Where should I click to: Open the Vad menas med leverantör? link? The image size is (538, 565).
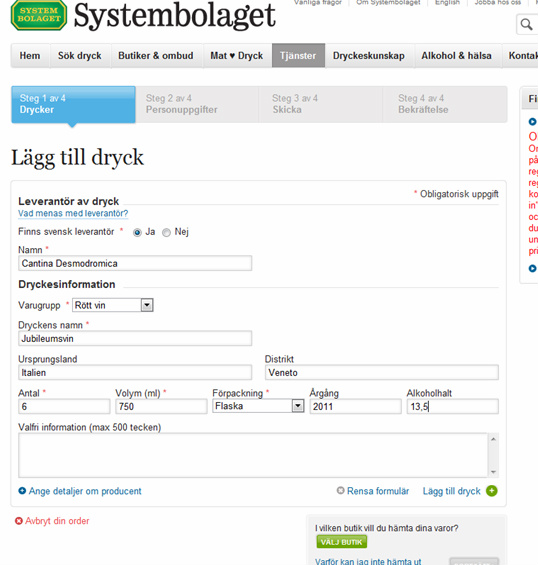coord(73,213)
